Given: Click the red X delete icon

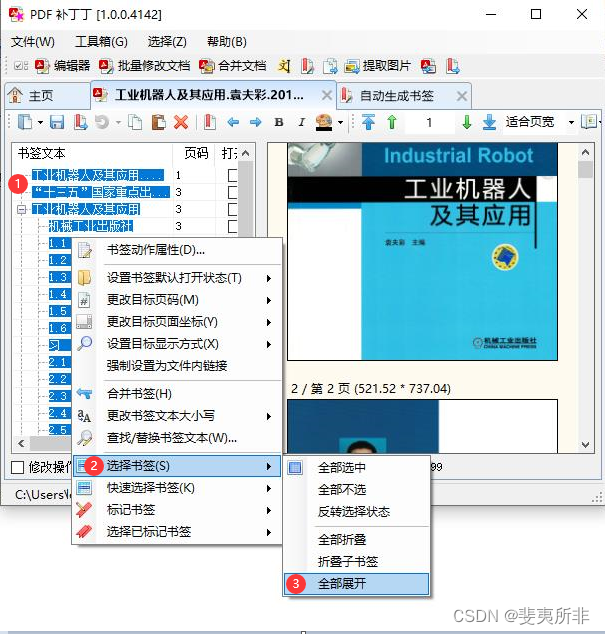Looking at the screenshot, I should pyautogui.click(x=181, y=122).
